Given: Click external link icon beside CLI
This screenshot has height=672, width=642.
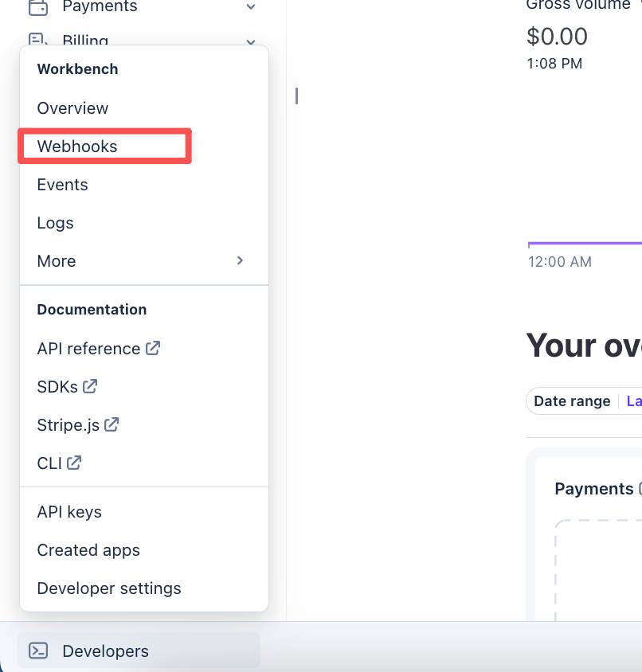Looking at the screenshot, I should (74, 462).
